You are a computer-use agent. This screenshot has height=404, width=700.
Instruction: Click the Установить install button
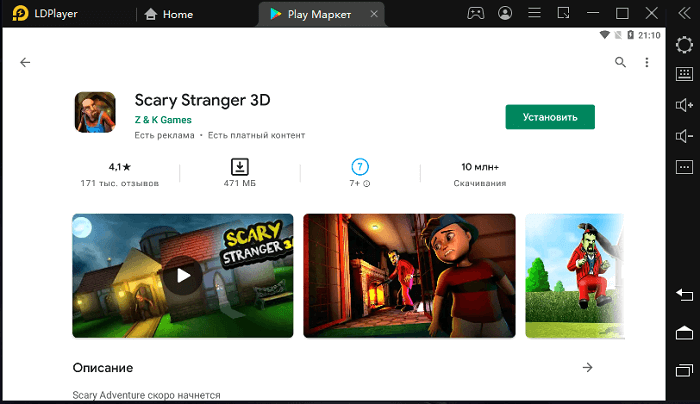pos(550,117)
